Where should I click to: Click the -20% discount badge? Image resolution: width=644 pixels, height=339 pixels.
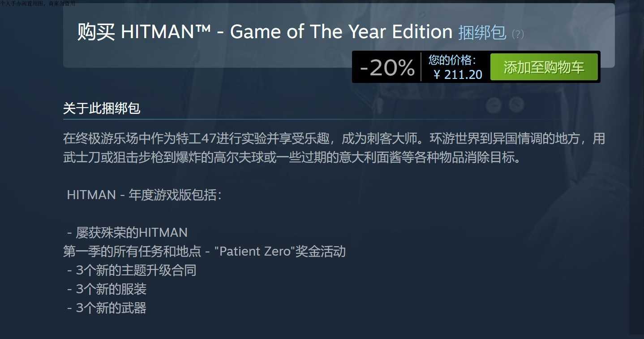tap(387, 68)
